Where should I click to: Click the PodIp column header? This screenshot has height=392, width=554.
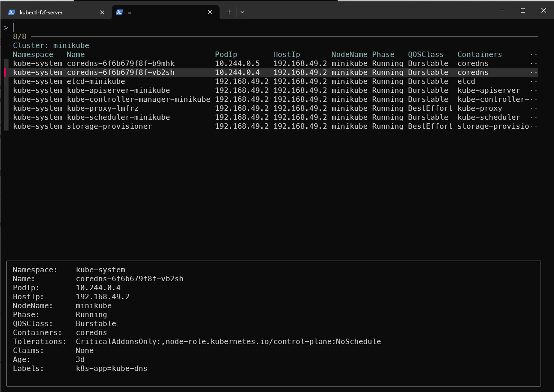pyautogui.click(x=226, y=54)
